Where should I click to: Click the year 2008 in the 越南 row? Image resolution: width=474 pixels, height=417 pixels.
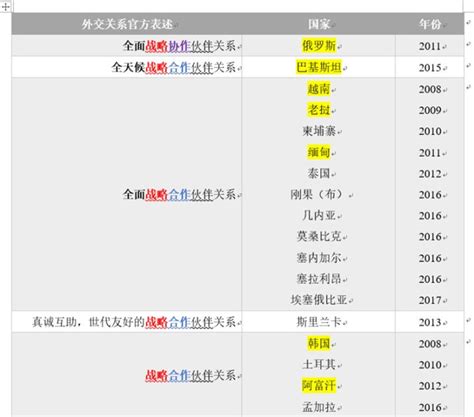[x=430, y=89]
